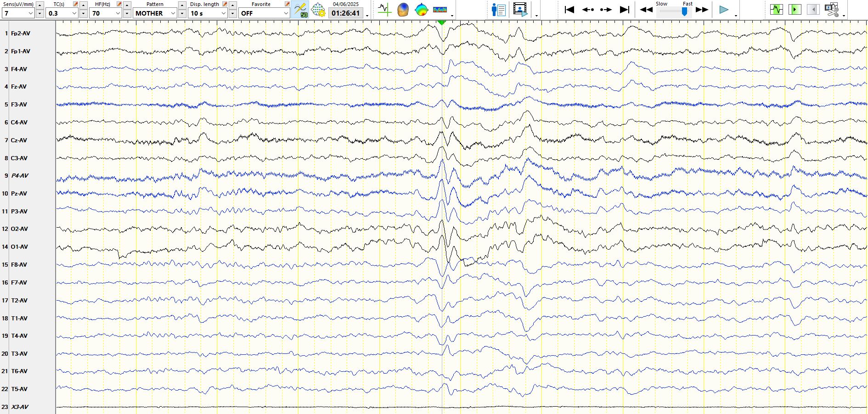Select the T4-AV channel label
The image size is (868, 414).
tap(19, 336)
